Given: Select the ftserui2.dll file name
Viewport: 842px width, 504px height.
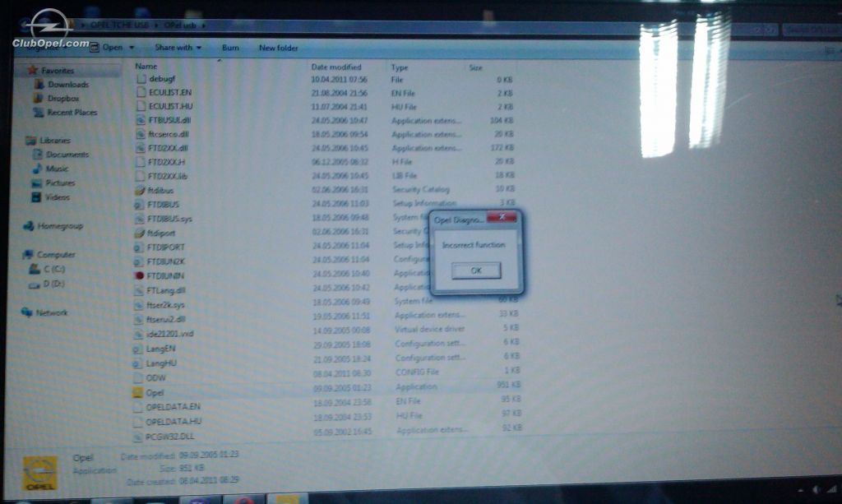Looking at the screenshot, I should pyautogui.click(x=166, y=319).
